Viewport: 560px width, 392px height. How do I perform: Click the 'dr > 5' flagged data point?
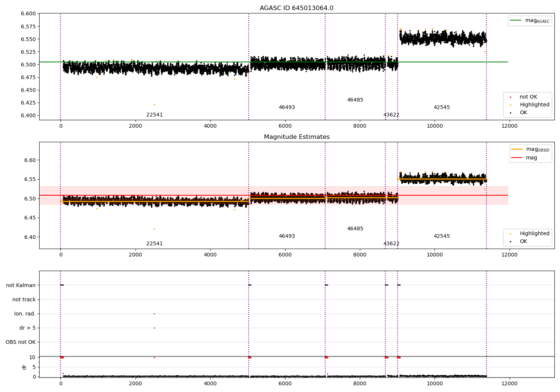point(154,328)
